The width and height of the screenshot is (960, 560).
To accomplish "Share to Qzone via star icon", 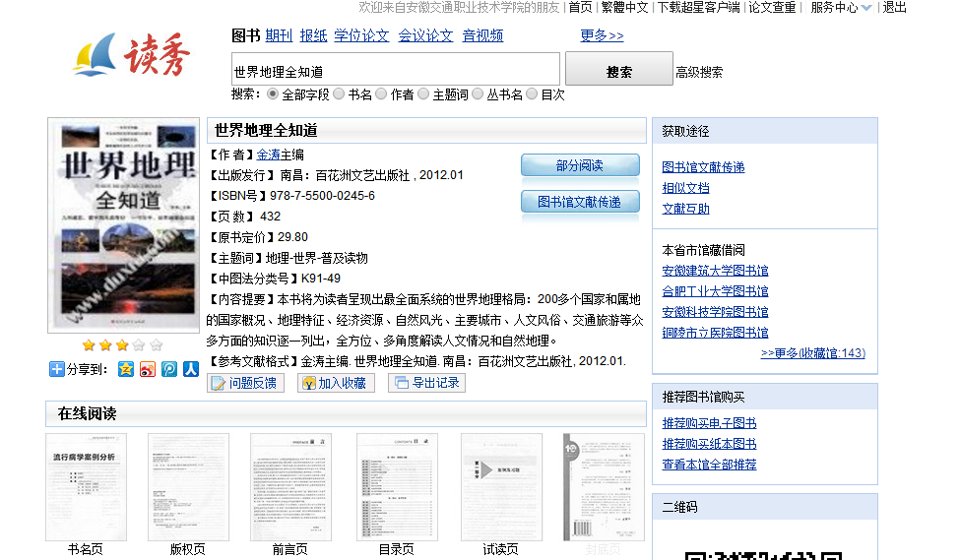I will coord(125,369).
